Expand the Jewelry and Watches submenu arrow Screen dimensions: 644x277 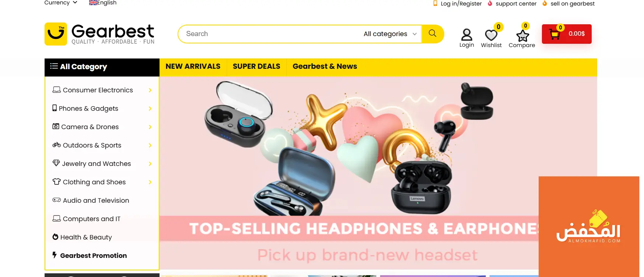[150, 164]
